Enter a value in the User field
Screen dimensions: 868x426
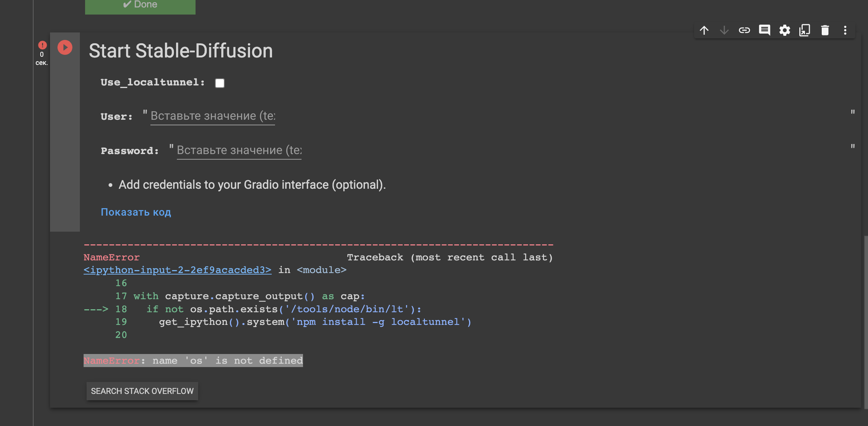212,116
